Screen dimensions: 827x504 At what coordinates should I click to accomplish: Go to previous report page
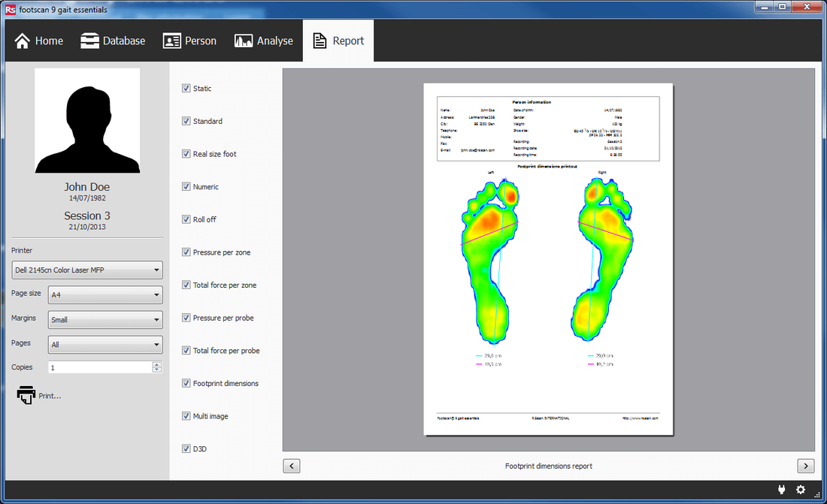[x=292, y=466]
